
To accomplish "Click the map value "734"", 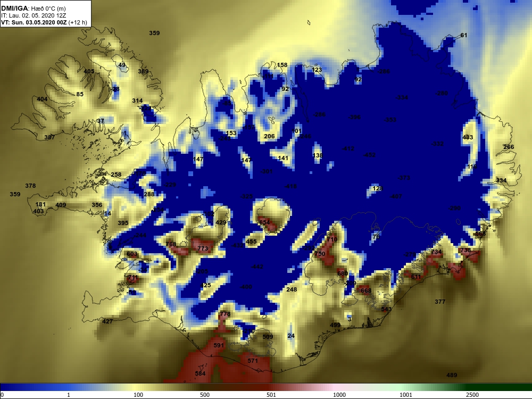I will (x=436, y=252).
